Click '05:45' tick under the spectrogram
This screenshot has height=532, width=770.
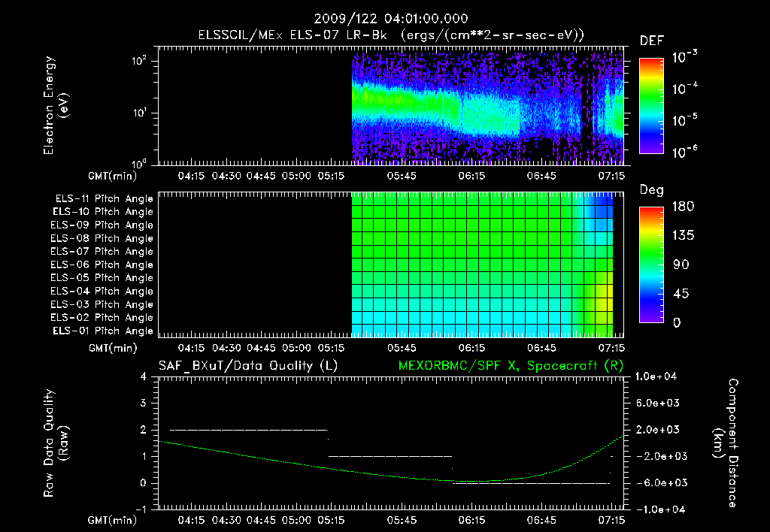coord(402,176)
